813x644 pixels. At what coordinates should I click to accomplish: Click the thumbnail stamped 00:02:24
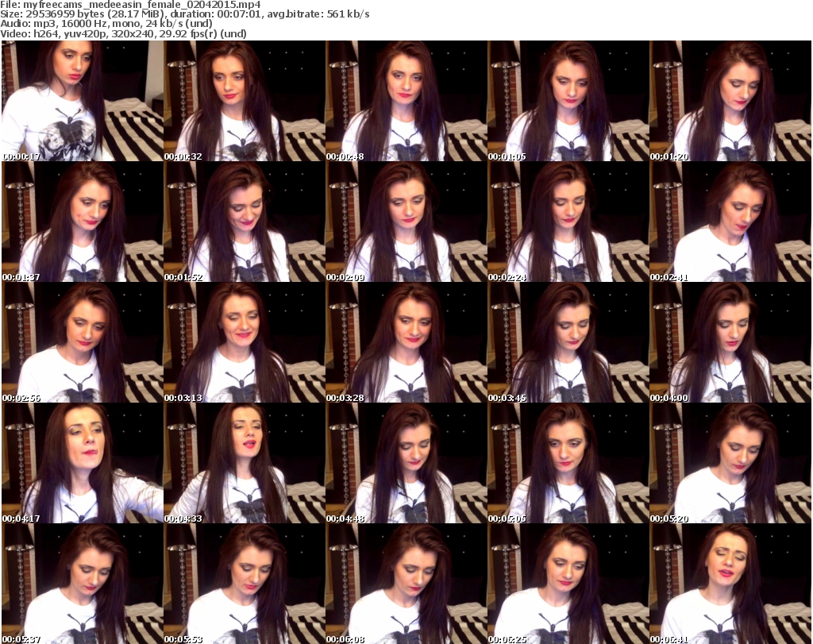click(x=568, y=222)
